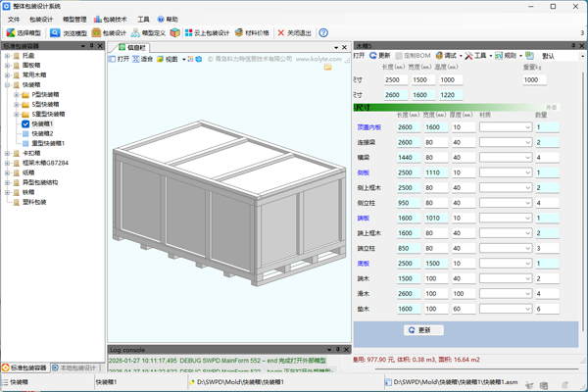Viewport: 588px width, 392px height.
Task: Click the 调试 button in the panel toolbar
Action: click(x=448, y=56)
